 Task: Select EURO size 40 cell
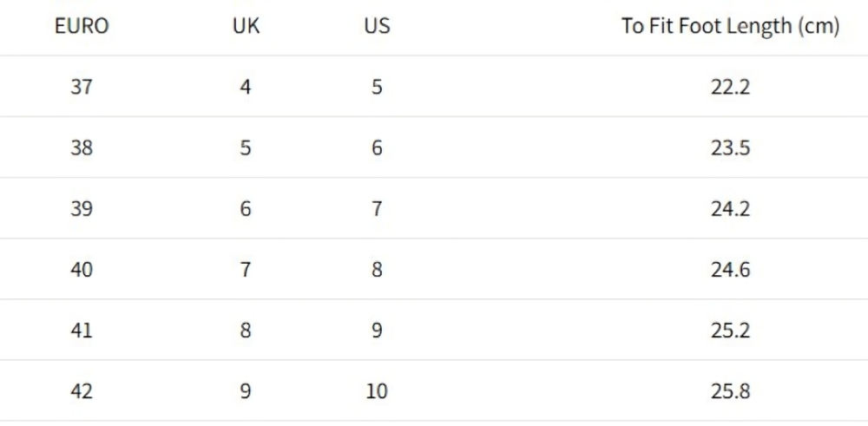click(82, 270)
